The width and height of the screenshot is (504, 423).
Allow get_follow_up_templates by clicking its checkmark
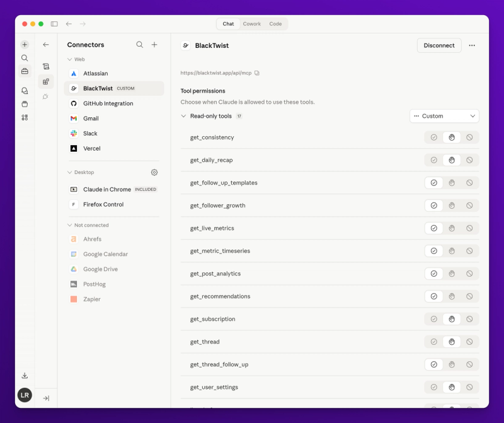433,183
